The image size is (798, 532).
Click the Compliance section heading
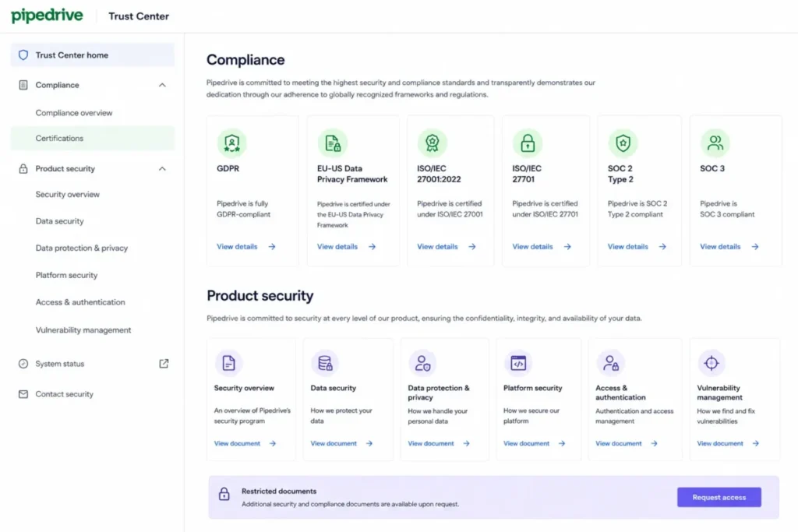(245, 60)
